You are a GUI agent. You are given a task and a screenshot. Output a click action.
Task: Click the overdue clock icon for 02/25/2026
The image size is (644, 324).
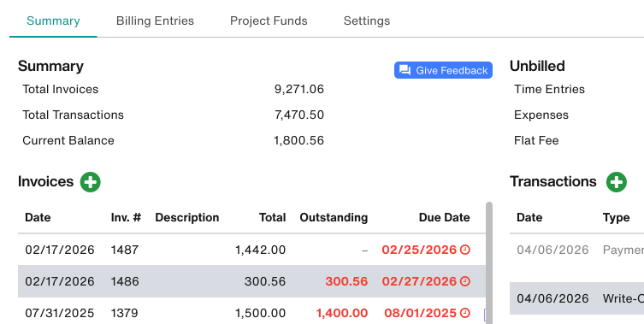click(465, 250)
